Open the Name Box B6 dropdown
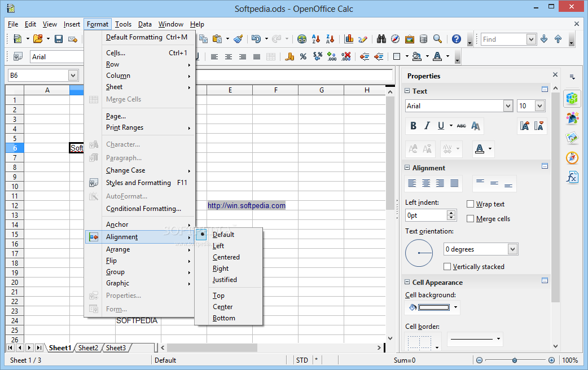Screen dimensions: 588x370 (73, 76)
